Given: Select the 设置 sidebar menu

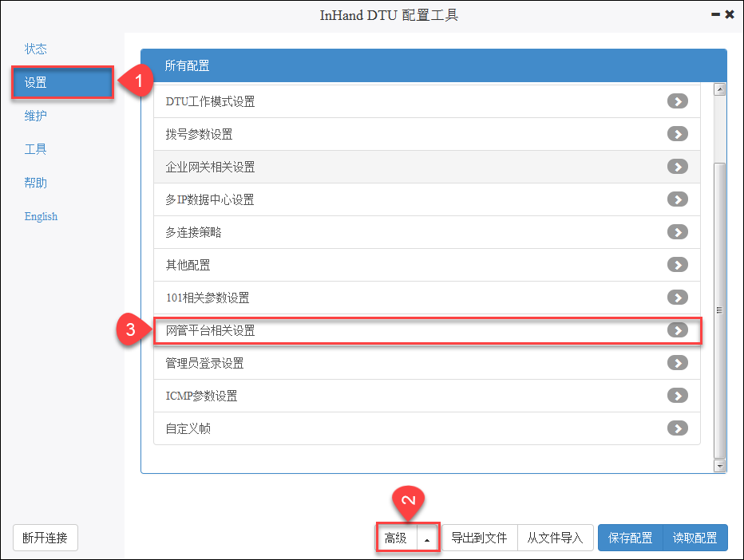Looking at the screenshot, I should (62, 82).
